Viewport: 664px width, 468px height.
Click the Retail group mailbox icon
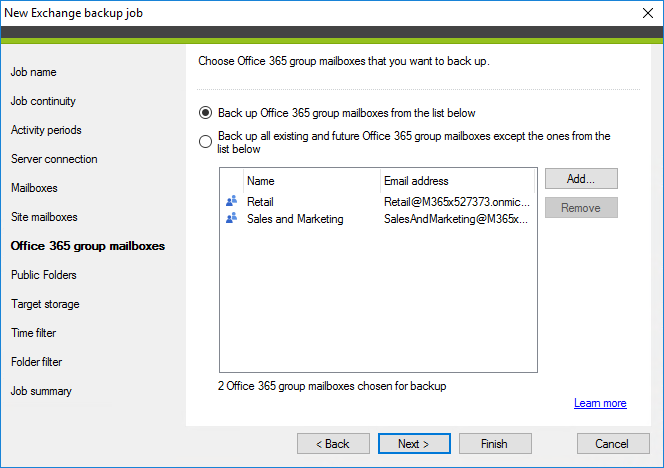231,201
